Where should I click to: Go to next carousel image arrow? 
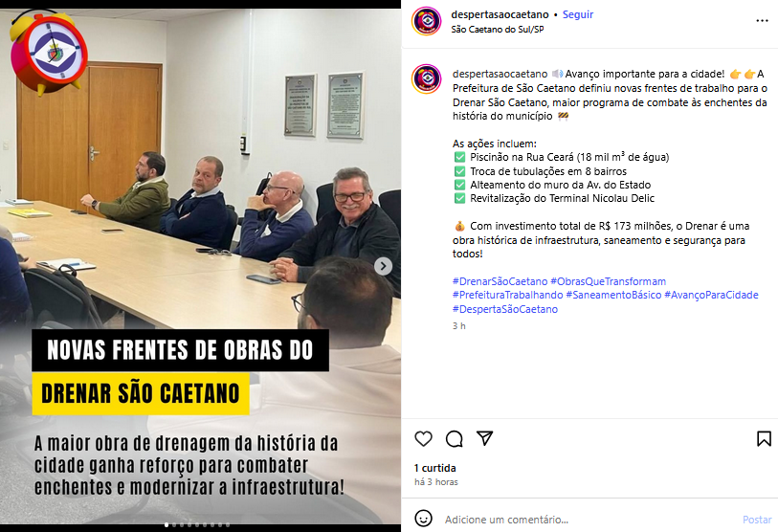pyautogui.click(x=383, y=267)
